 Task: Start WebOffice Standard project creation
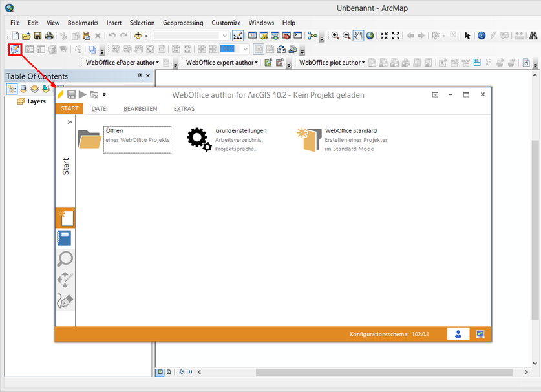click(309, 138)
